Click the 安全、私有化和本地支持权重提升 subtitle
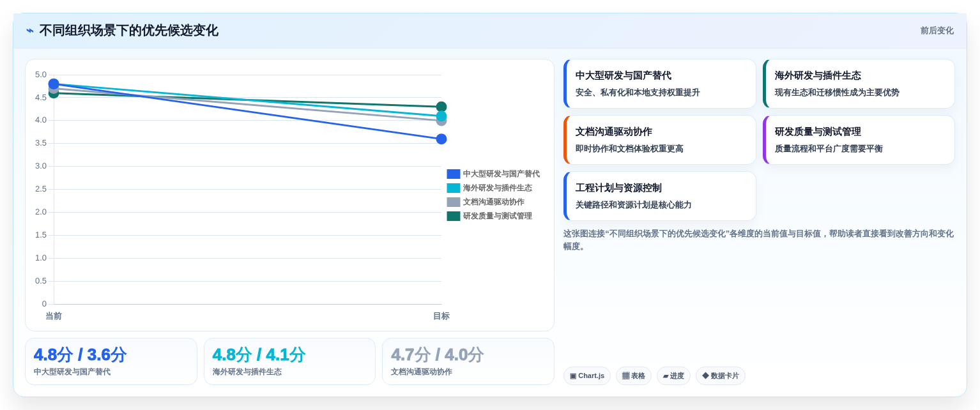The height and width of the screenshot is (410, 980). pyautogui.click(x=638, y=93)
